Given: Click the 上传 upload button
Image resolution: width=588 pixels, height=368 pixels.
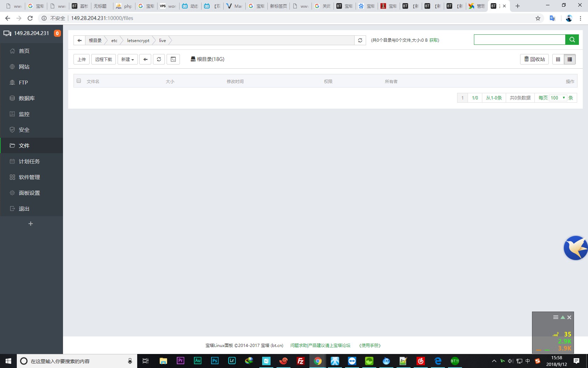Looking at the screenshot, I should 82,59.
